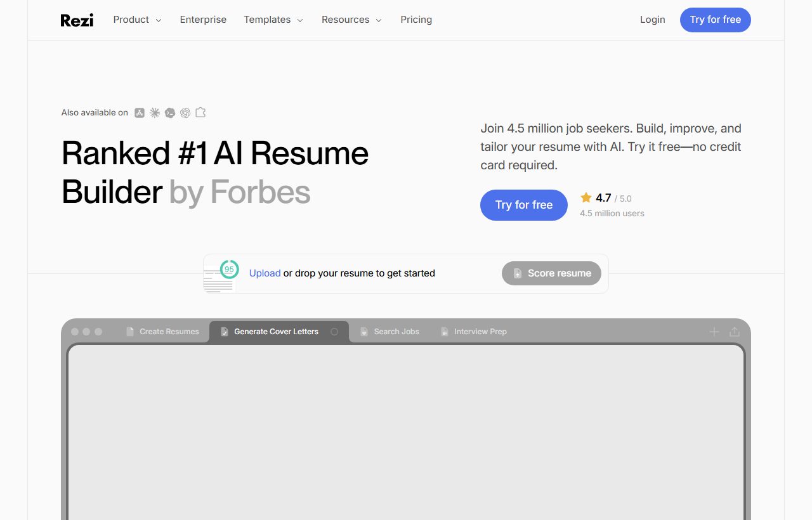Open the ChatGPT availability icon
This screenshot has width=812, height=520.
point(185,113)
